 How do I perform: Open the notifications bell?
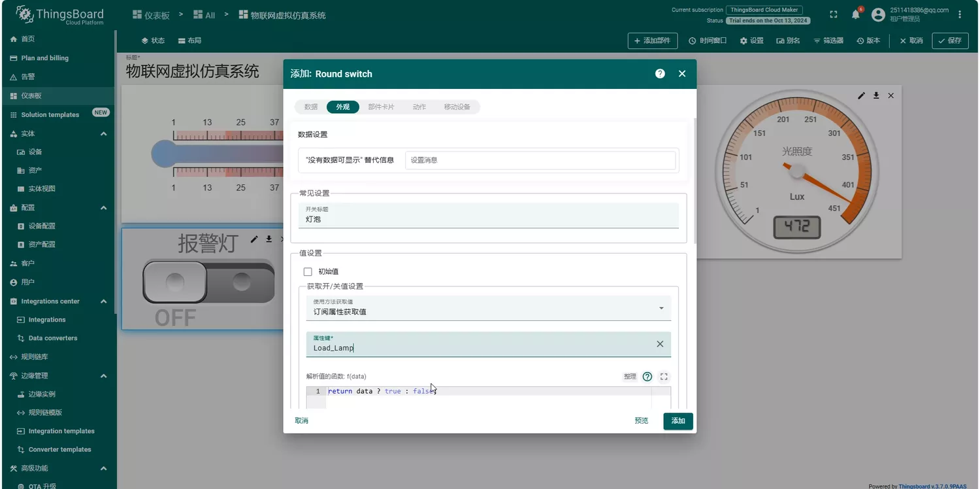pyautogui.click(x=855, y=14)
